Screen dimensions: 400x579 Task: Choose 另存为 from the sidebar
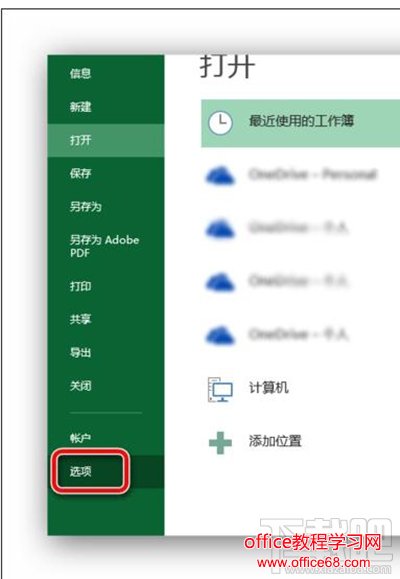pyautogui.click(x=86, y=206)
